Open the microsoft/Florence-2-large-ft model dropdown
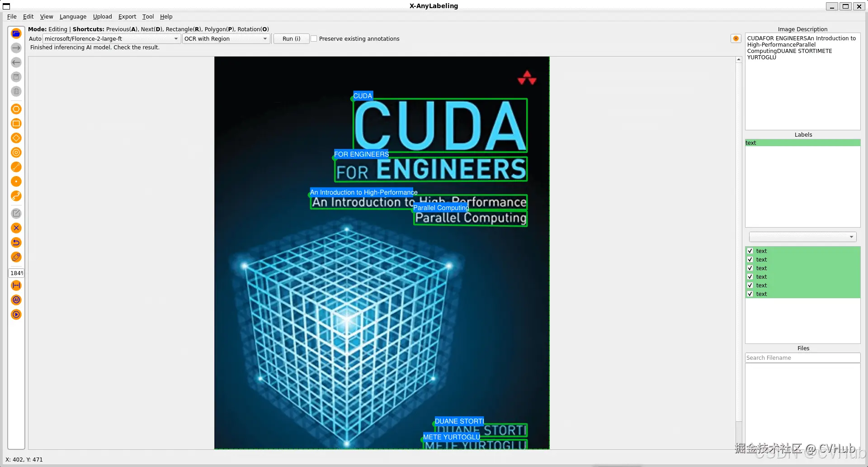Viewport: 868px width, 467px height. tap(112, 39)
